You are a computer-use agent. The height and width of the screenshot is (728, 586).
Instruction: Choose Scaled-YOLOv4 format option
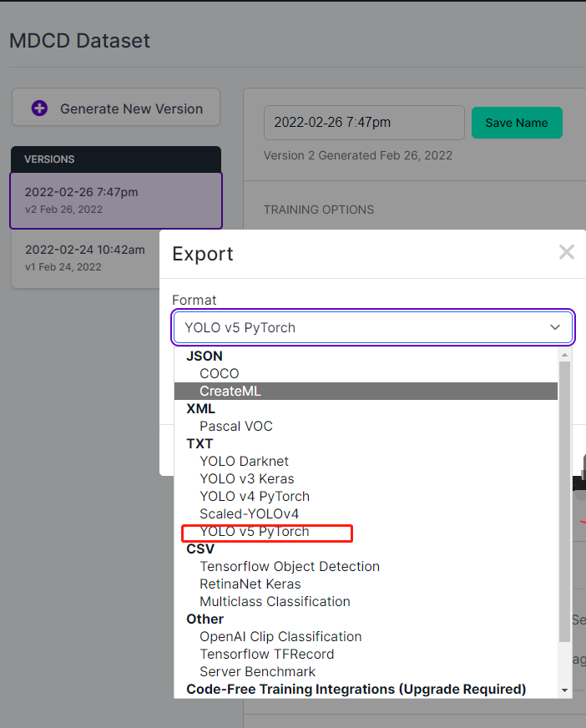[366, 514]
